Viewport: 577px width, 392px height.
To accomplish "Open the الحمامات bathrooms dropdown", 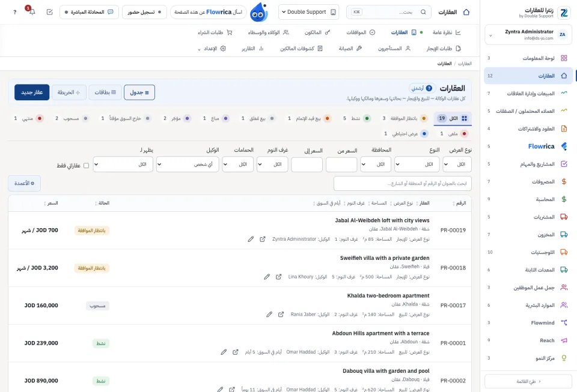I will [x=238, y=164].
